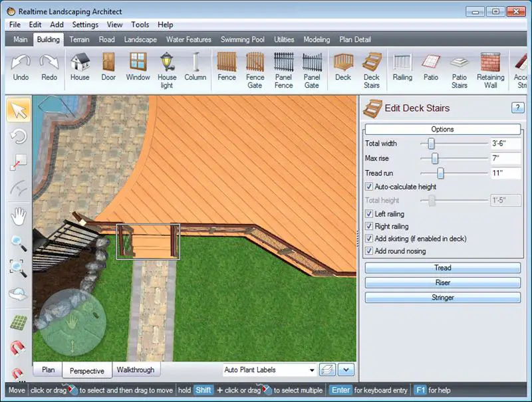532x402 pixels.
Task: Click the zoom-to-region tool
Action: 19,268
